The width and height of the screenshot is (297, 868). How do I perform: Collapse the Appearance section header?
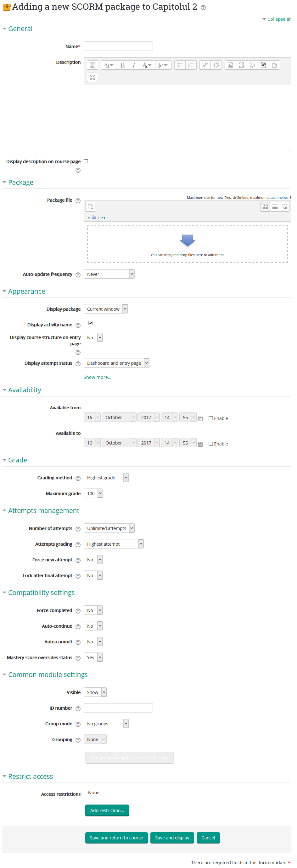tap(26, 292)
